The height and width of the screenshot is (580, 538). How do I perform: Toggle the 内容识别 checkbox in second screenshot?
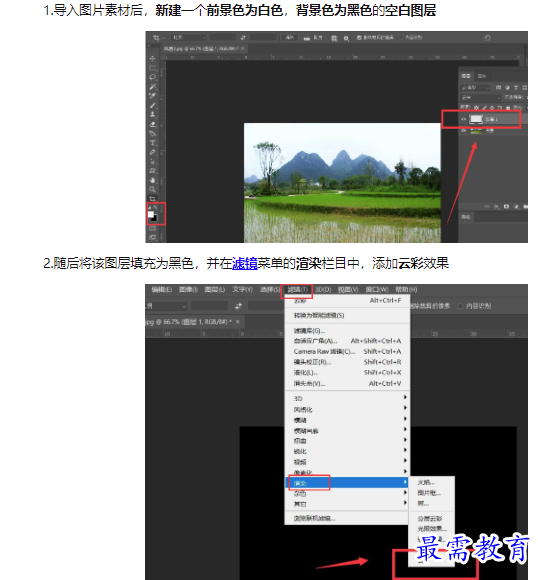click(461, 306)
